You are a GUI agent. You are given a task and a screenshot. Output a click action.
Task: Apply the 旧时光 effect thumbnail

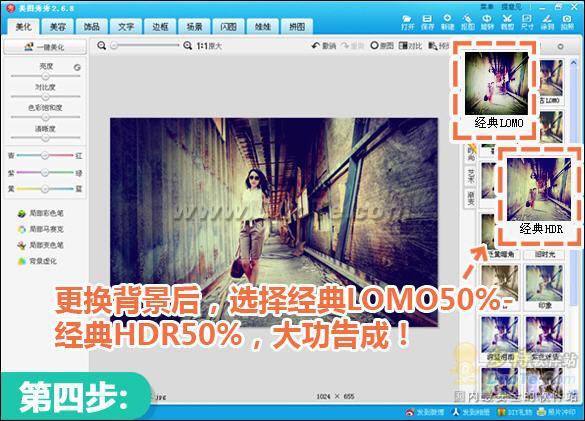(545, 255)
